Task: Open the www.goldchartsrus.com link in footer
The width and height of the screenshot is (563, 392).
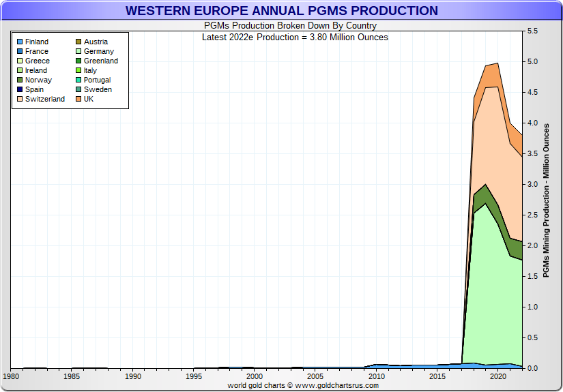Action: click(x=337, y=385)
